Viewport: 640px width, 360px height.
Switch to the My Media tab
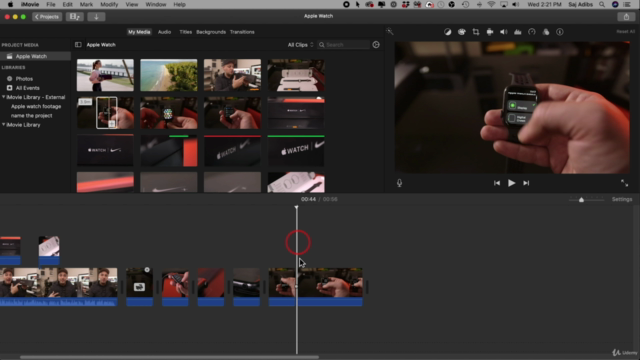pyautogui.click(x=139, y=32)
